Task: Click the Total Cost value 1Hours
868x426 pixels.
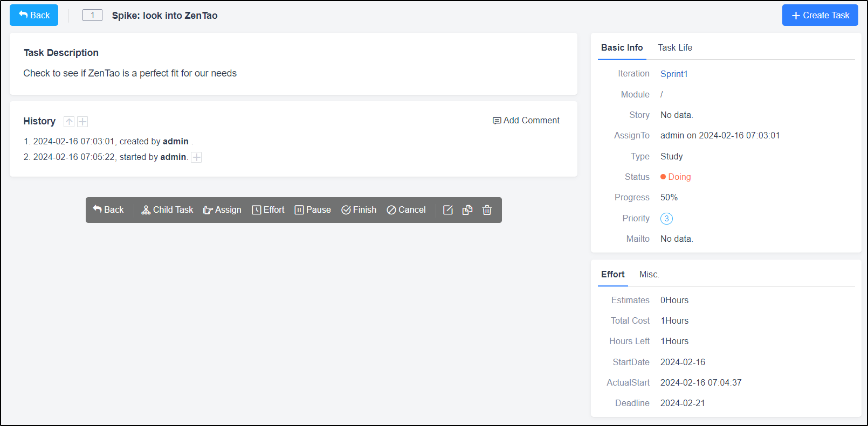Action: tap(674, 320)
